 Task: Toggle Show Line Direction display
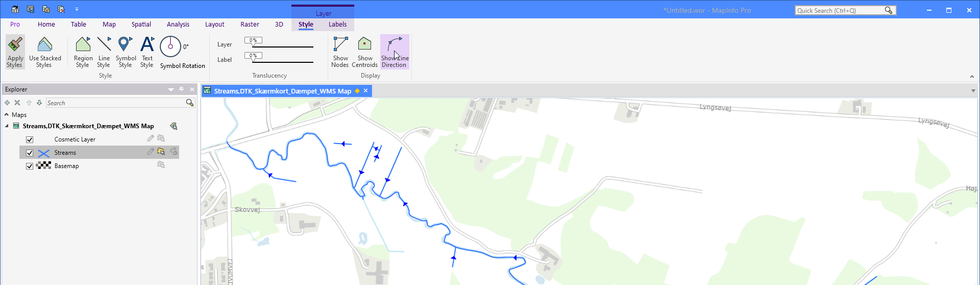[395, 52]
